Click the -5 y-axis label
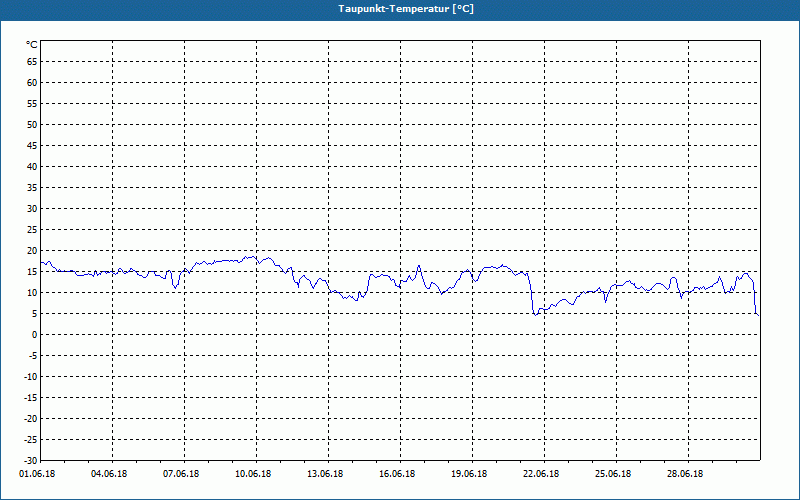800x500 pixels. [33, 356]
